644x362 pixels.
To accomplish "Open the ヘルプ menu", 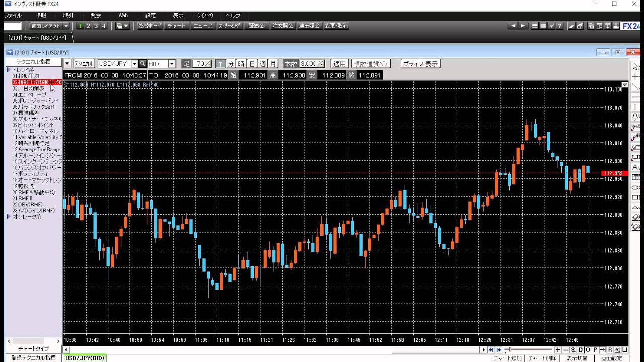I will [233, 15].
